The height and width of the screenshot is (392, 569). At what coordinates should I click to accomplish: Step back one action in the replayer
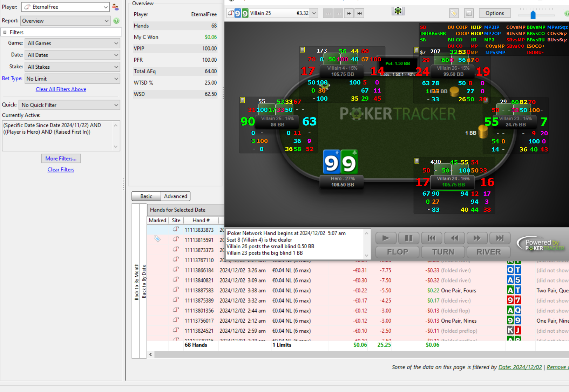click(454, 238)
